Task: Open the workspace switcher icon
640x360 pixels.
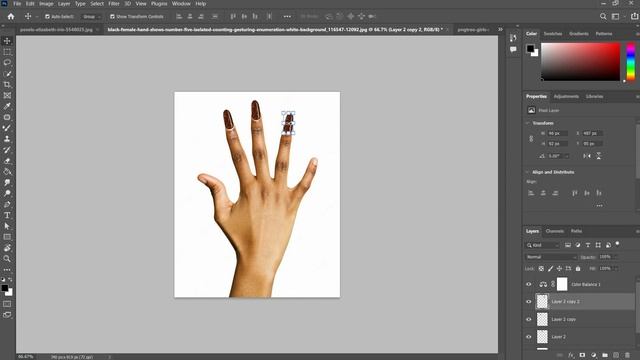Action: point(616,16)
